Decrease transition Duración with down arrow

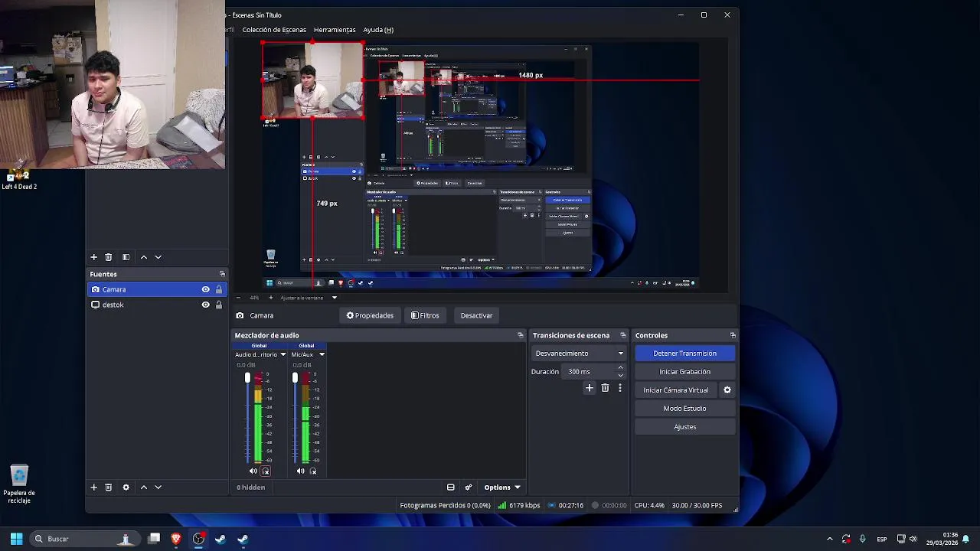pyautogui.click(x=621, y=375)
